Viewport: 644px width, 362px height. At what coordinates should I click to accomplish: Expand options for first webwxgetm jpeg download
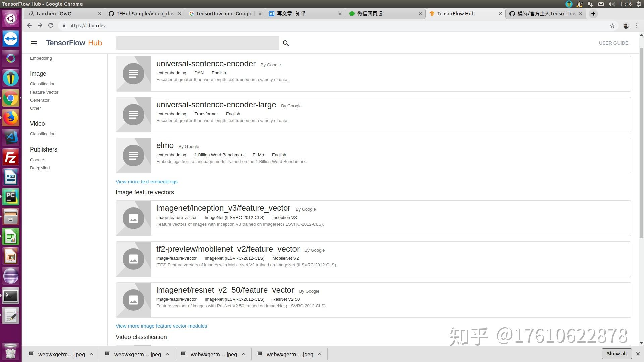(x=91, y=354)
